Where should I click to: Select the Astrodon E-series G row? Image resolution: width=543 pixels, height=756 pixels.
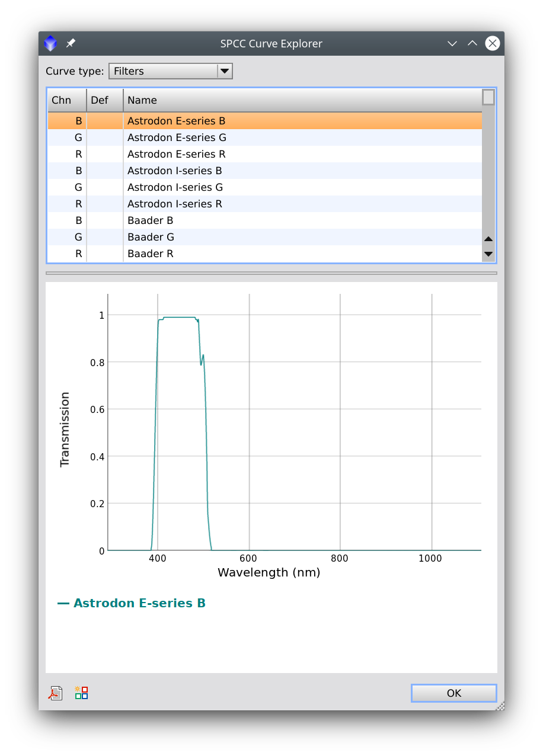[x=265, y=137]
